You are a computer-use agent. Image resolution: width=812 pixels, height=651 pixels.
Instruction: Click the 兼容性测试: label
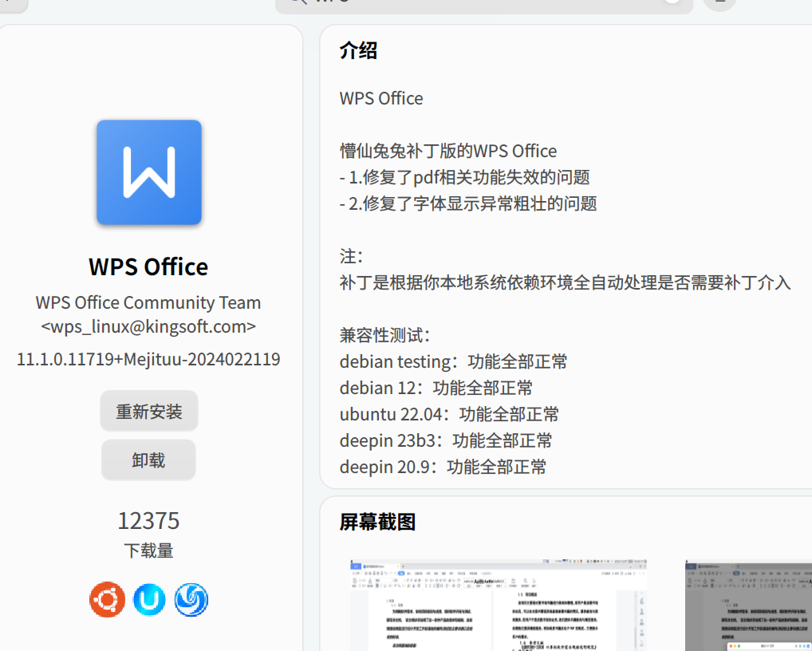click(x=385, y=335)
